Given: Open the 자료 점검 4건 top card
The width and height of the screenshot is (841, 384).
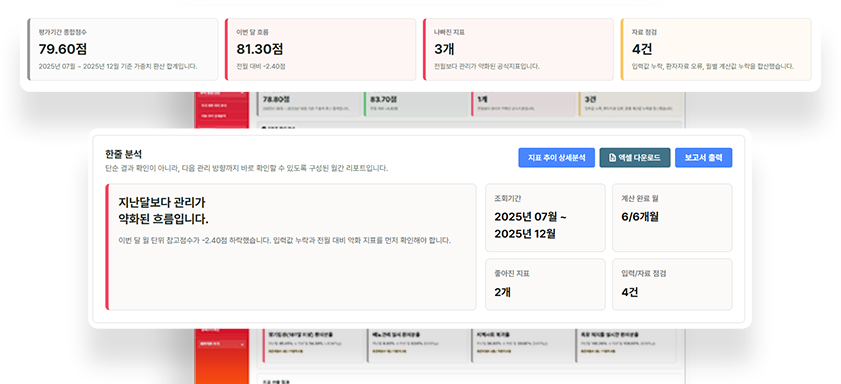Looking at the screenshot, I should tap(716, 49).
